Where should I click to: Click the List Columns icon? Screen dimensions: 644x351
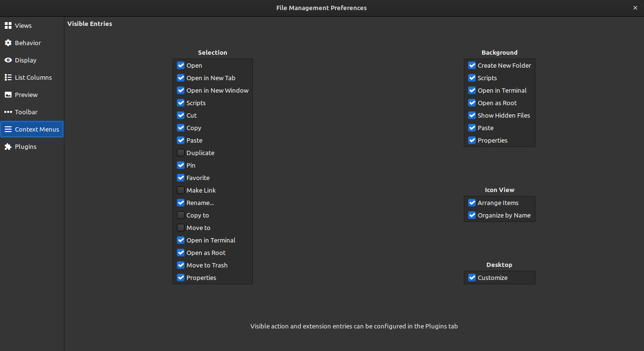point(8,77)
